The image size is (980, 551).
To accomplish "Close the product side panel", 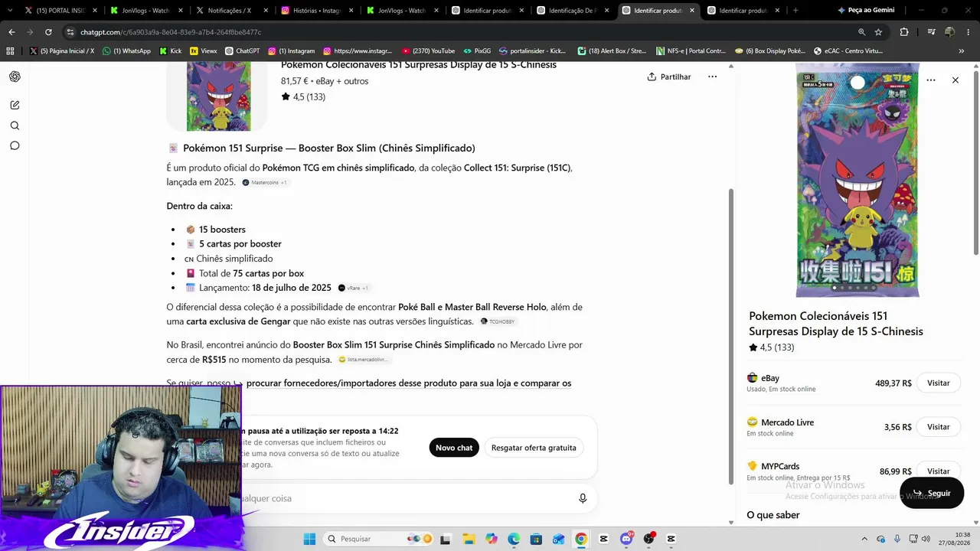I will point(955,80).
